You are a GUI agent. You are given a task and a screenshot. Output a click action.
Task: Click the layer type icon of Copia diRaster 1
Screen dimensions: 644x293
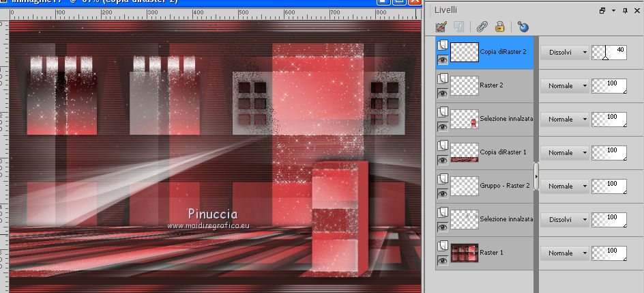click(443, 145)
